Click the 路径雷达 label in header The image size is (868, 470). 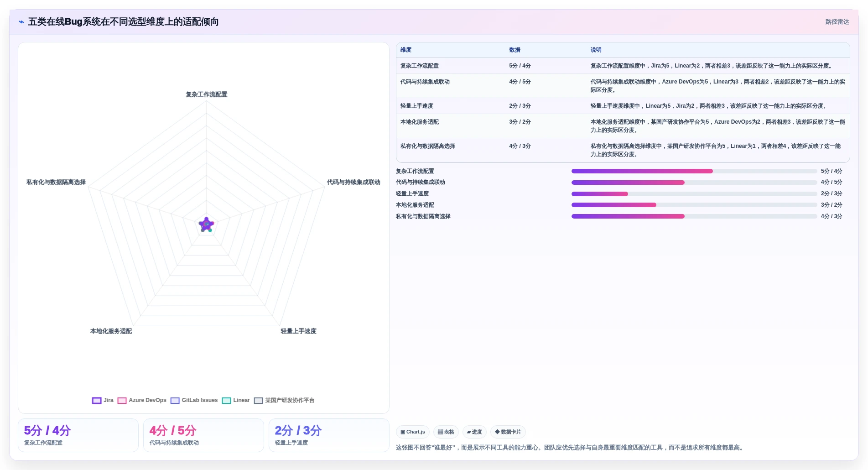(x=837, y=22)
